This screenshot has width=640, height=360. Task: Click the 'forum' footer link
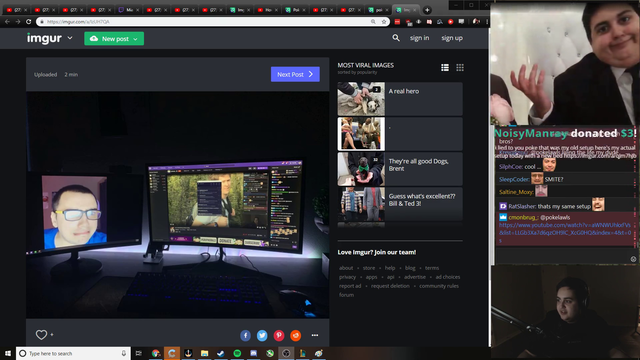point(346,295)
